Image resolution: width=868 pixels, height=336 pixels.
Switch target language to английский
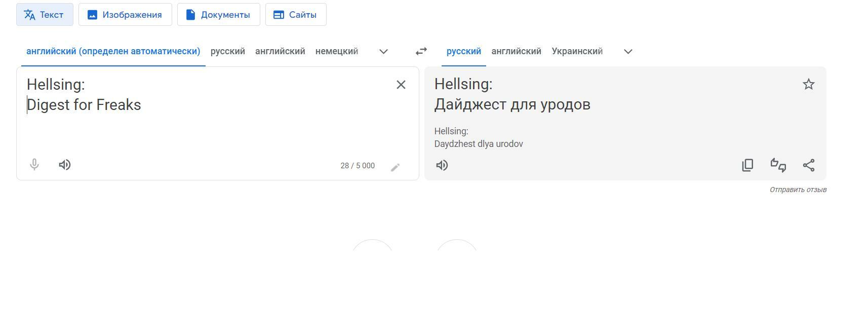(516, 51)
